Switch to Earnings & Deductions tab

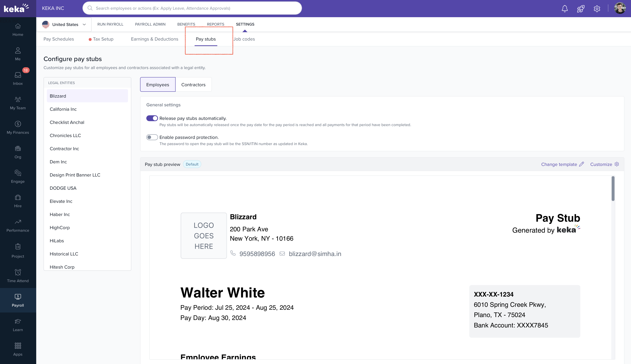pyautogui.click(x=154, y=39)
